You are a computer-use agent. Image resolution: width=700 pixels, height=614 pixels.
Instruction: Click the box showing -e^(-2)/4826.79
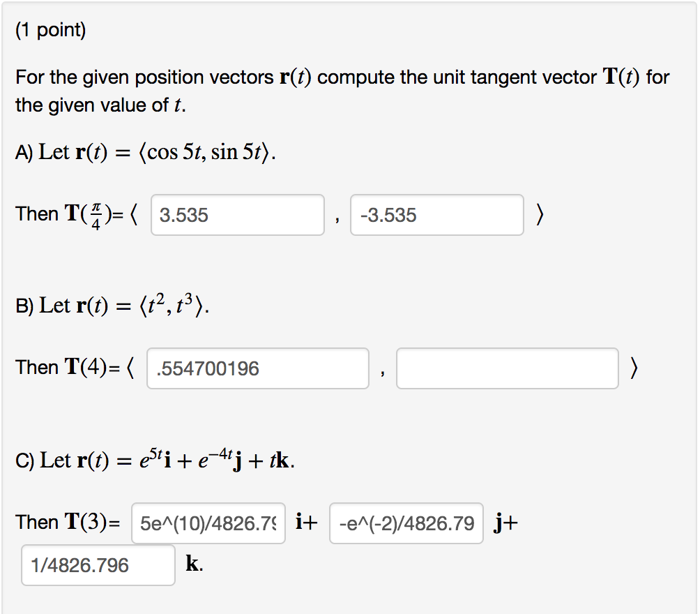click(x=406, y=523)
